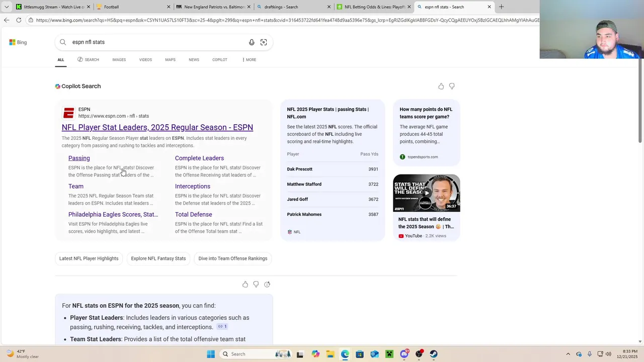Open Discord from taskbar
Image resolution: width=644 pixels, height=362 pixels.
tap(404, 354)
